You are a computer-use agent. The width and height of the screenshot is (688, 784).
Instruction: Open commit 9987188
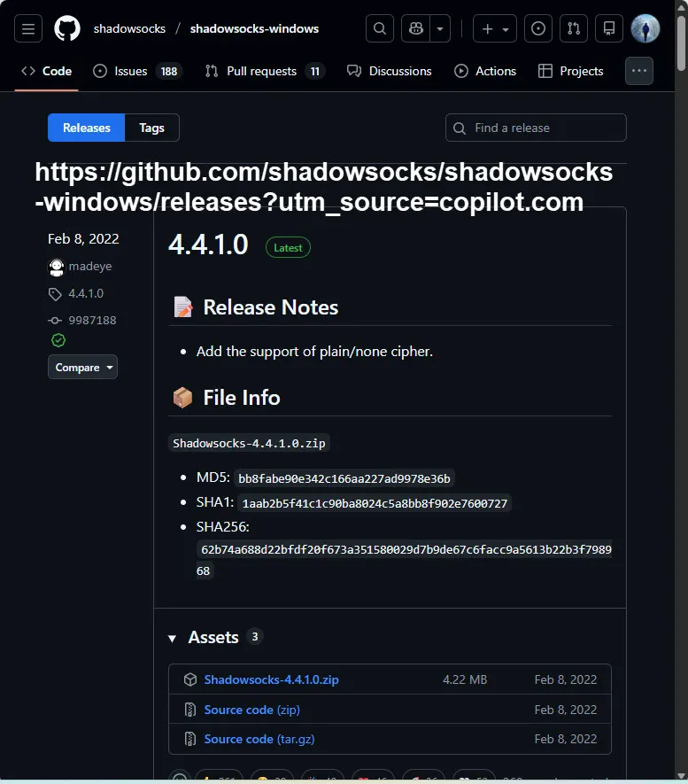click(92, 320)
